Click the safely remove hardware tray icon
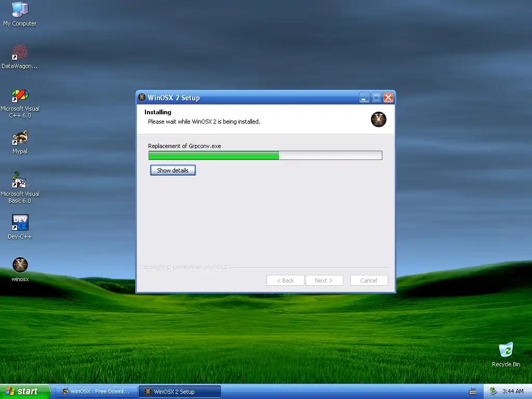This screenshot has height=399, width=532. pyautogui.click(x=494, y=391)
